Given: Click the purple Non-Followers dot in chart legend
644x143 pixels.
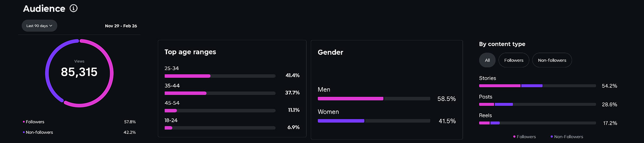Looking at the screenshot, I should (552, 137).
